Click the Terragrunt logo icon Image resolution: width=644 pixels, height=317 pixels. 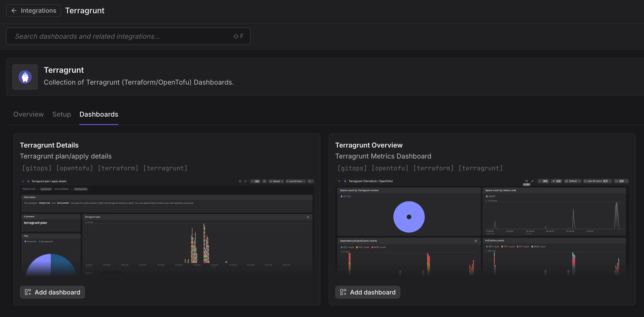(x=25, y=77)
